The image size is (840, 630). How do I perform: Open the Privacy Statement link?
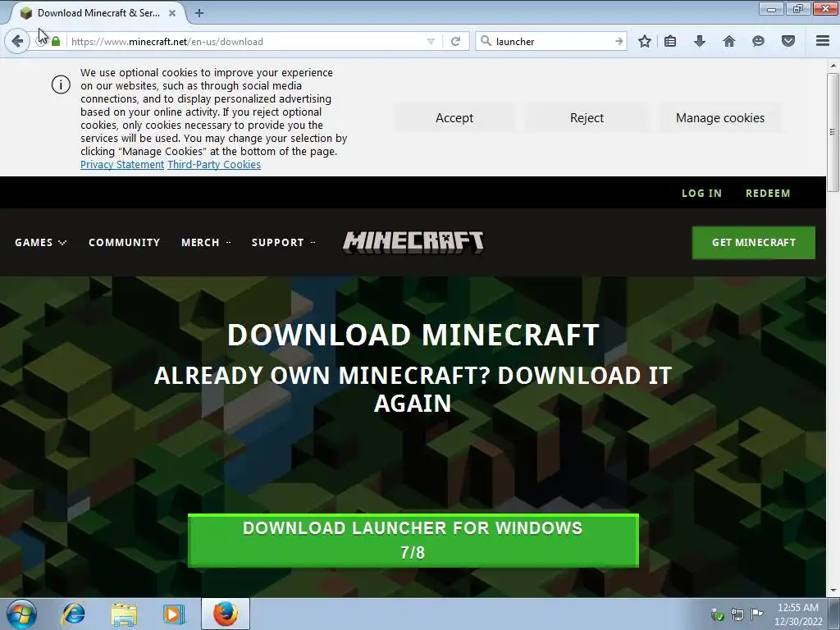(122, 164)
